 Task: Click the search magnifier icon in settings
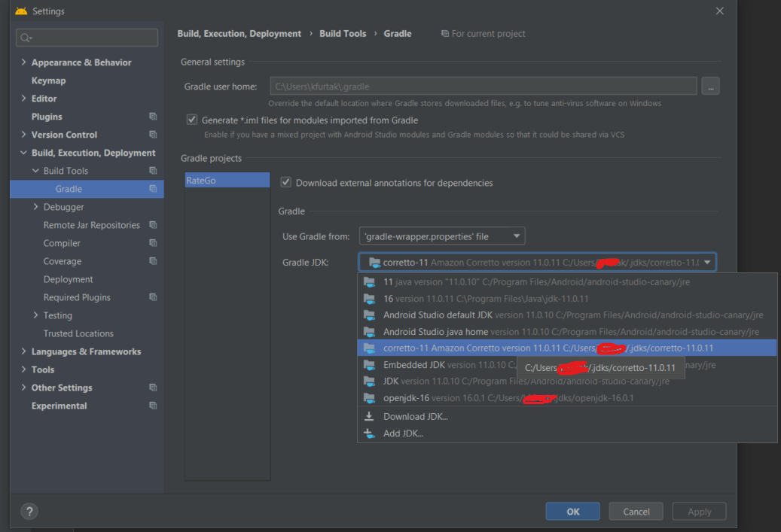26,38
